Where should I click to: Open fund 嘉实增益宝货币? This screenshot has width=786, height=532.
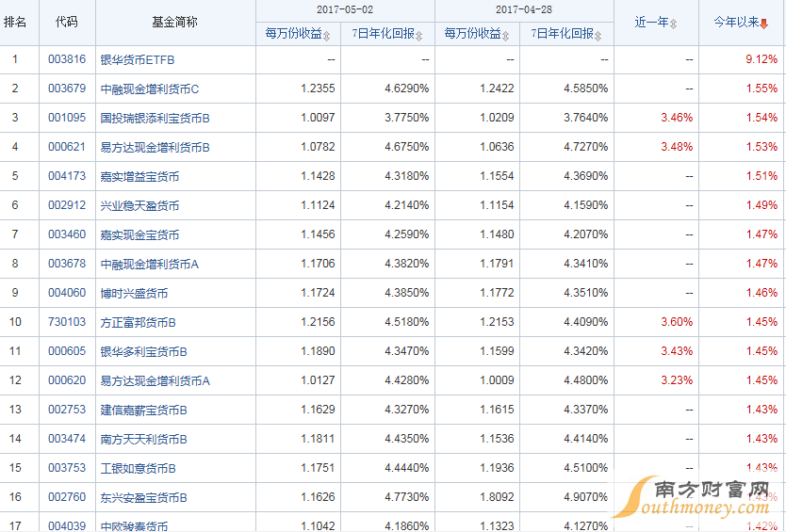coord(139,176)
